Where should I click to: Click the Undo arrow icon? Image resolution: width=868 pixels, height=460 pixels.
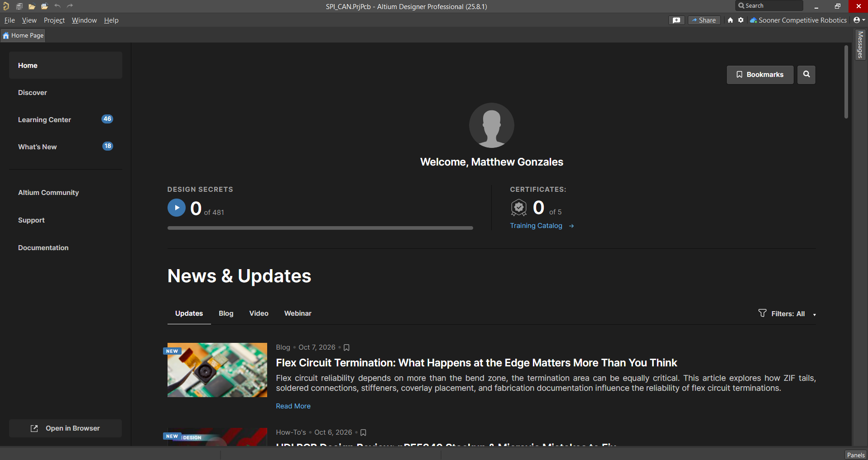point(58,6)
